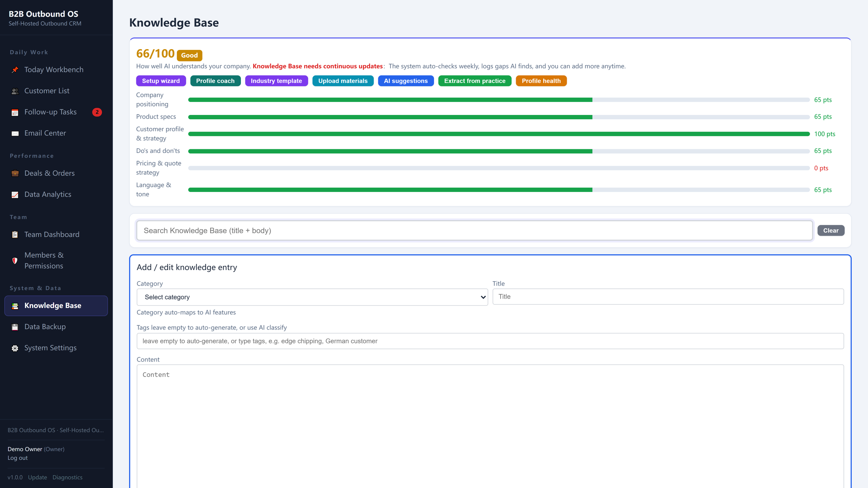Click the floppy disk icon beside Data Backup
The width and height of the screenshot is (868, 488).
15,327
